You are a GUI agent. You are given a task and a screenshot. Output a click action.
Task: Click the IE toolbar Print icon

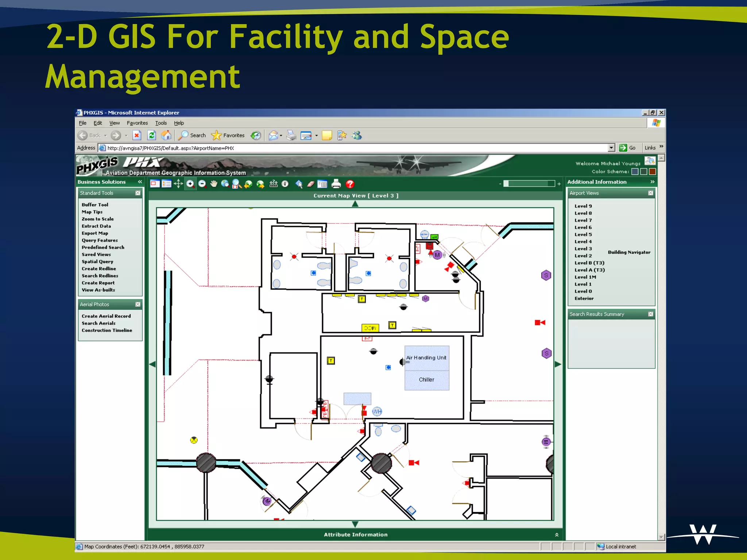click(291, 136)
